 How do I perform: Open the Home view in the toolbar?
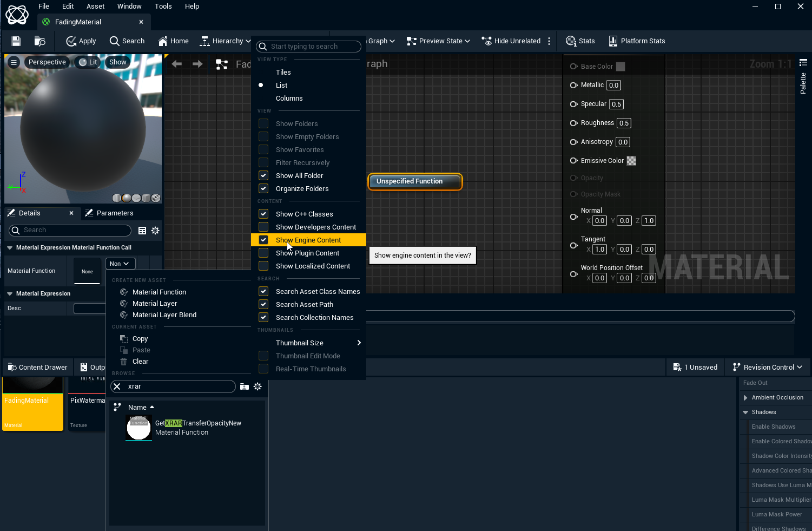[x=173, y=41]
